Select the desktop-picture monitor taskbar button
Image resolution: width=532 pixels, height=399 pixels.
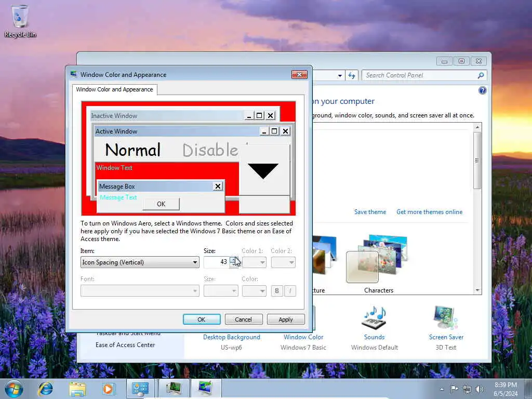206,389
